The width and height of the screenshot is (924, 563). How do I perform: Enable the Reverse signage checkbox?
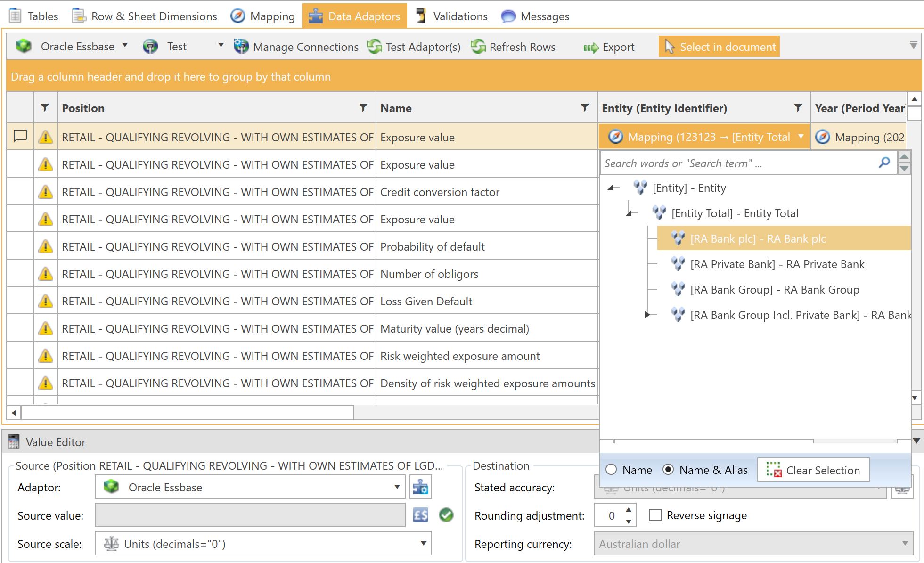coord(655,515)
